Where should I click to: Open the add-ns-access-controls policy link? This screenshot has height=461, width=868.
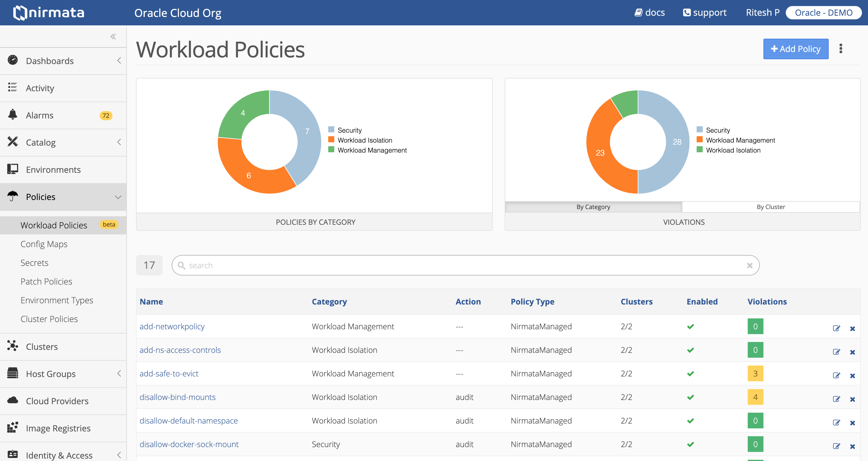pyautogui.click(x=180, y=350)
